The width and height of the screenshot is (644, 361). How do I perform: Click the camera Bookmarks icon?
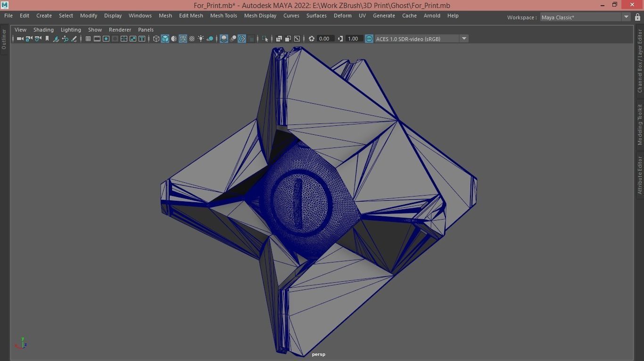(47, 39)
